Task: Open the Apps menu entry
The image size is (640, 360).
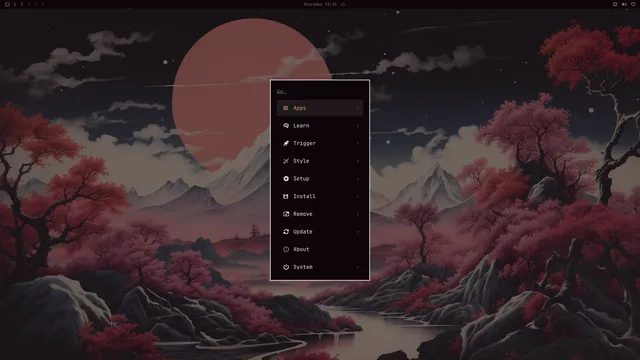Action: point(320,108)
